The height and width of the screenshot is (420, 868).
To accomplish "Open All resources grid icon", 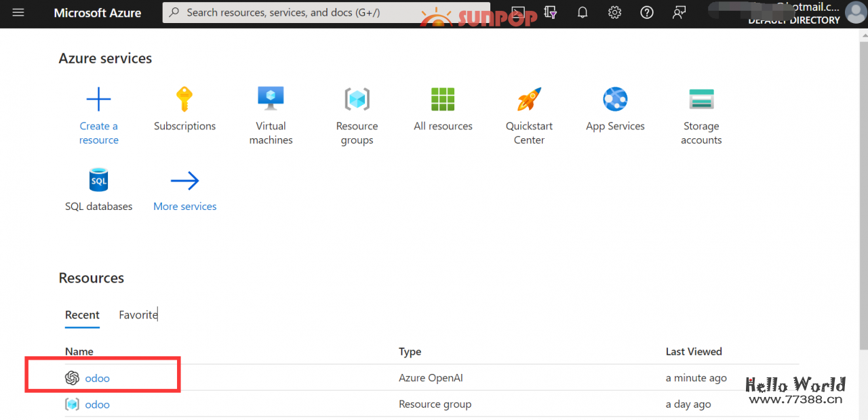I will [x=443, y=100].
